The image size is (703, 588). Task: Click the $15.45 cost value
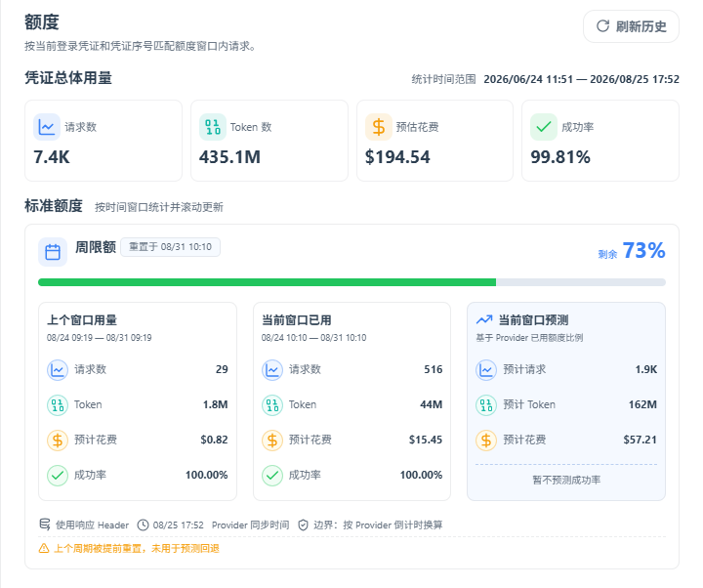(426, 440)
